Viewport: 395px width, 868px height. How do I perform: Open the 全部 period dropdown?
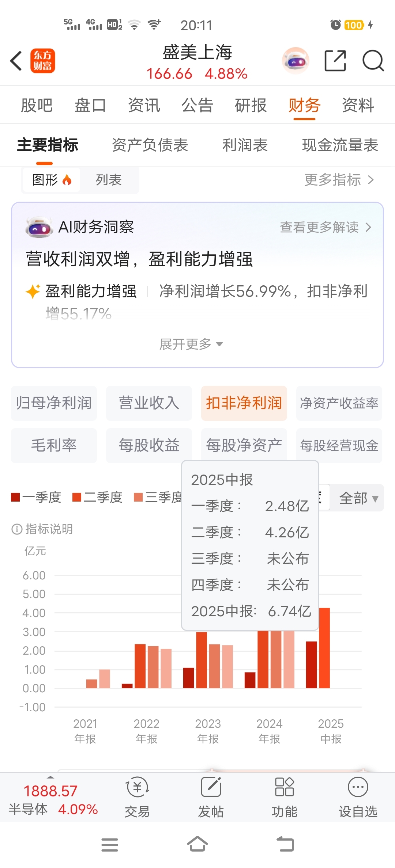[357, 498]
